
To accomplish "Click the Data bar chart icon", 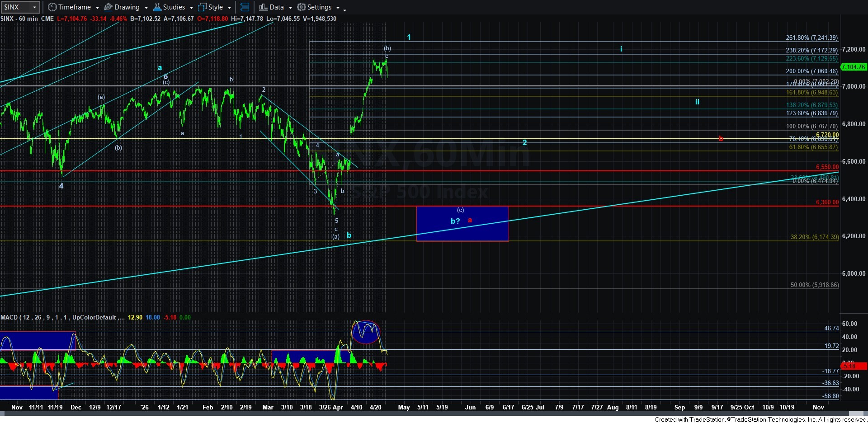I will pos(263,7).
